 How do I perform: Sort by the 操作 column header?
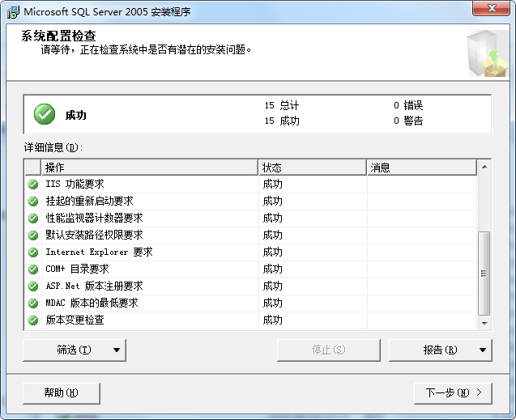[149, 168]
